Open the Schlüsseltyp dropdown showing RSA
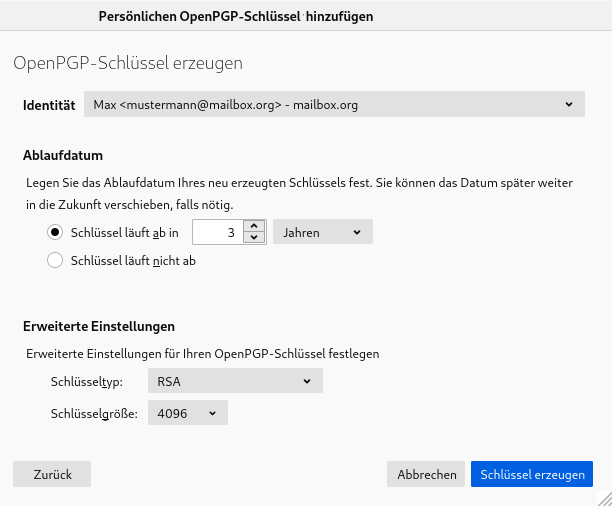This screenshot has width=612, height=506. [235, 381]
